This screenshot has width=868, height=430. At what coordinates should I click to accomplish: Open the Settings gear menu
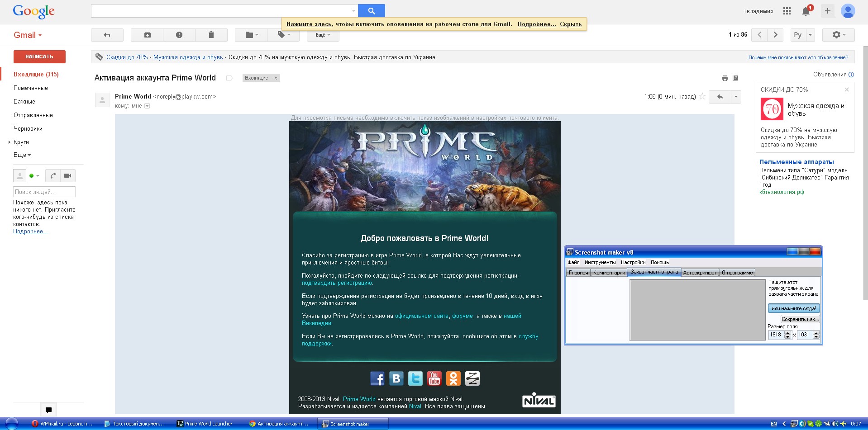coord(838,35)
